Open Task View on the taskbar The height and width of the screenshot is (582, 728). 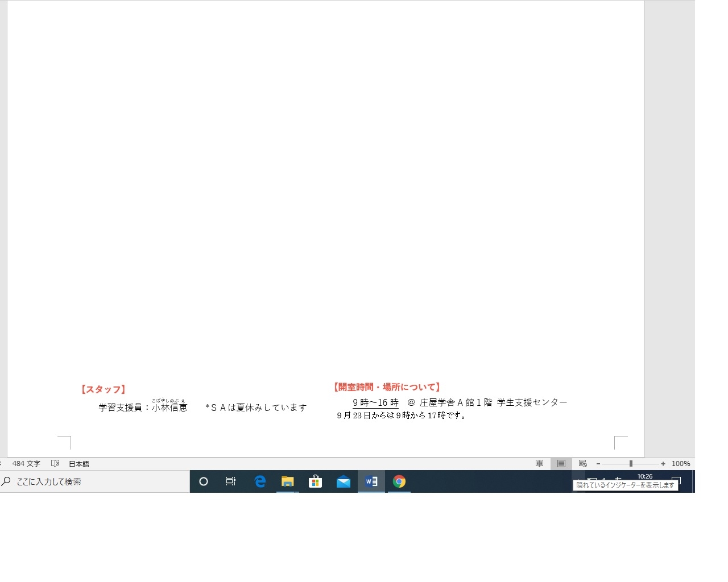(231, 481)
